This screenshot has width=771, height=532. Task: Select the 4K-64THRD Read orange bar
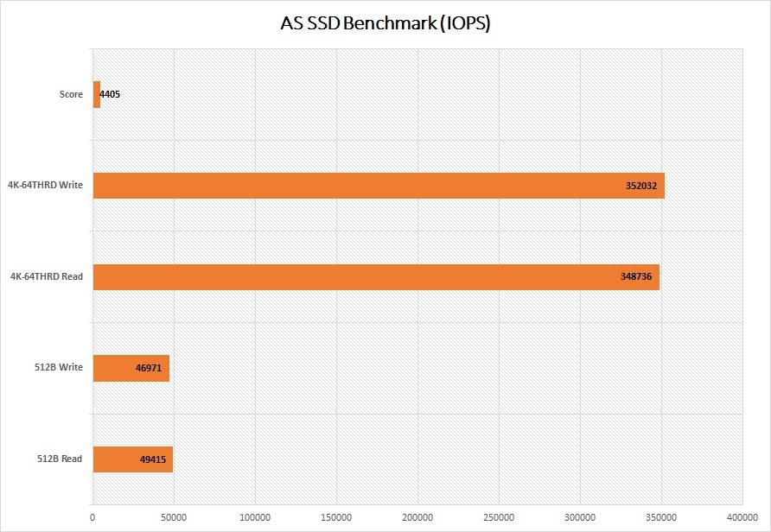pos(376,277)
